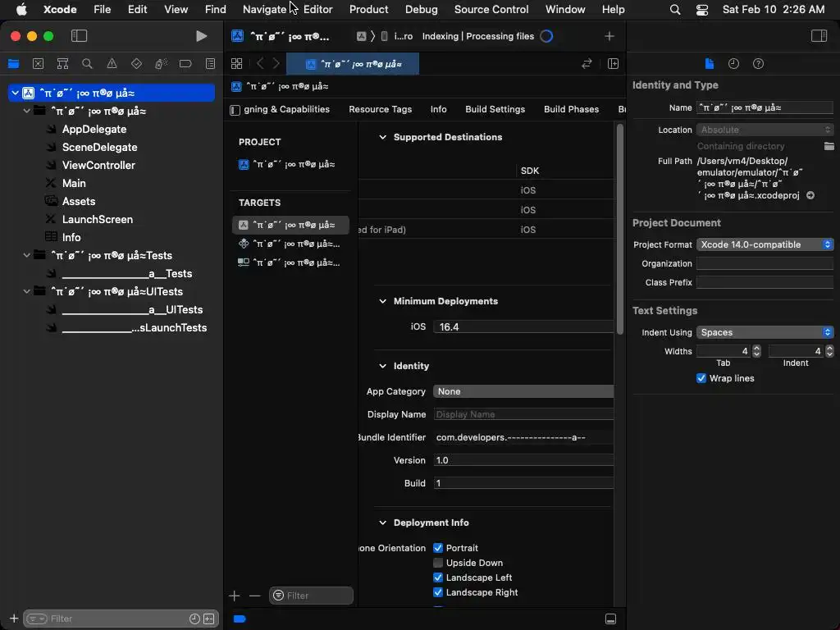This screenshot has height=630, width=840.
Task: Select the Assets catalog
Action: 79,202
